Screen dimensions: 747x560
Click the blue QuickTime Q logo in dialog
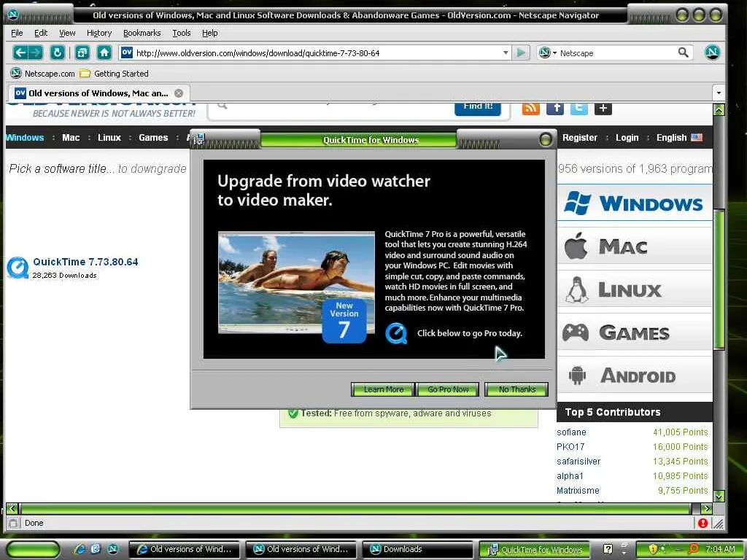[396, 333]
